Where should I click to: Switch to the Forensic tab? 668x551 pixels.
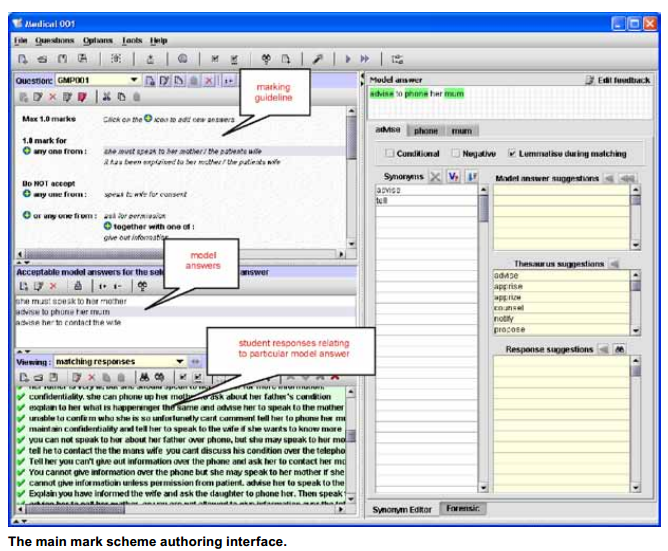[463, 508]
